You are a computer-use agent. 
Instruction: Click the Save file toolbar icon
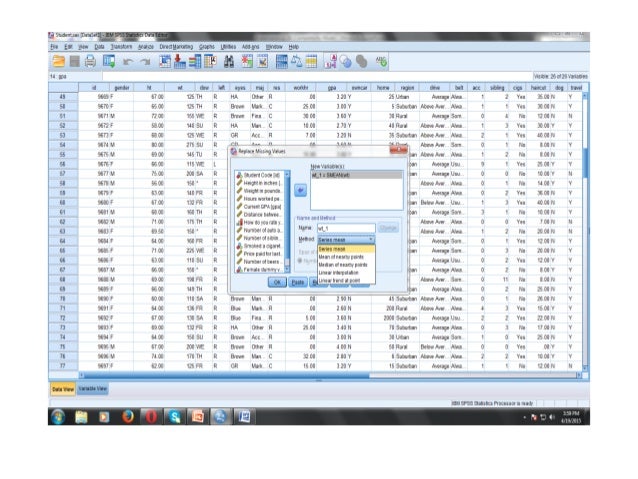coord(74,61)
